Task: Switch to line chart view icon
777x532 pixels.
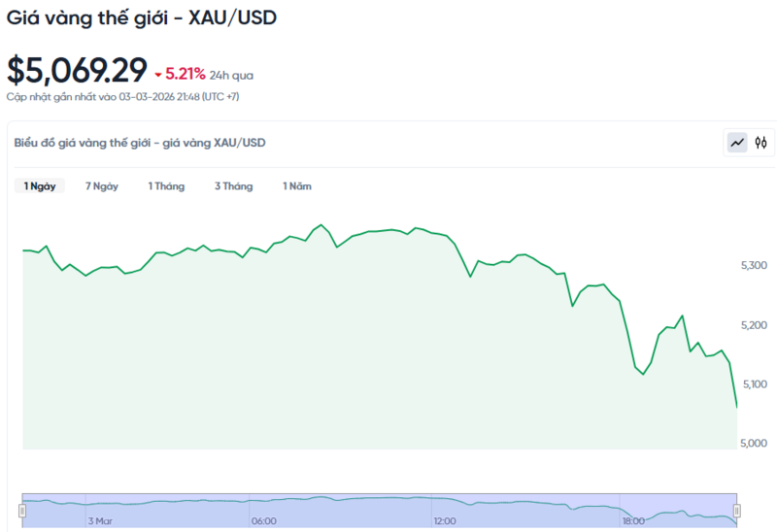Action: tap(738, 143)
